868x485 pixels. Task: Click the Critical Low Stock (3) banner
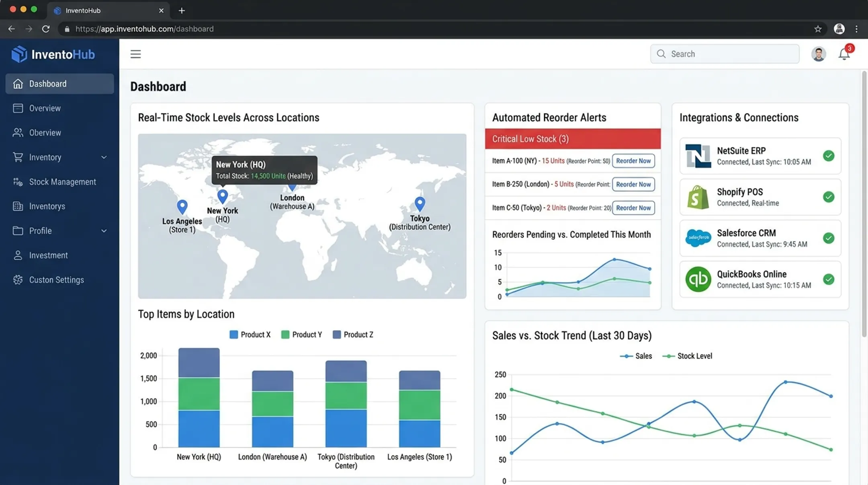(573, 139)
